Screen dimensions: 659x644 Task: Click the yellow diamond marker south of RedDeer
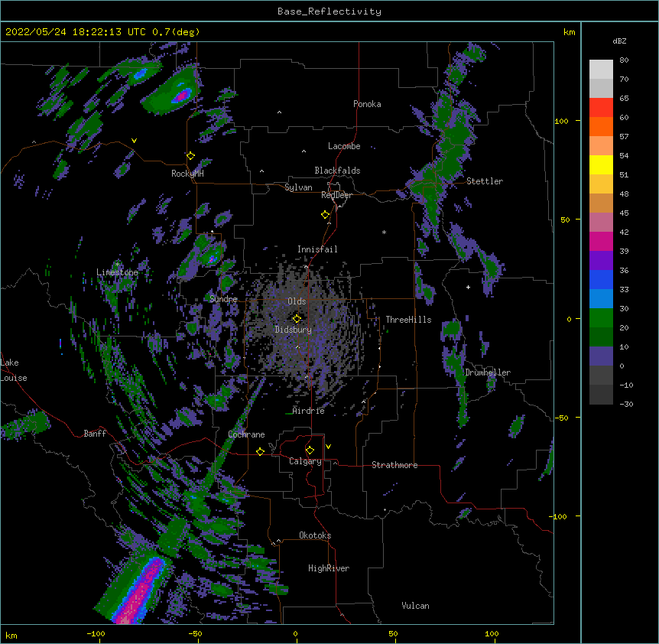[326, 215]
